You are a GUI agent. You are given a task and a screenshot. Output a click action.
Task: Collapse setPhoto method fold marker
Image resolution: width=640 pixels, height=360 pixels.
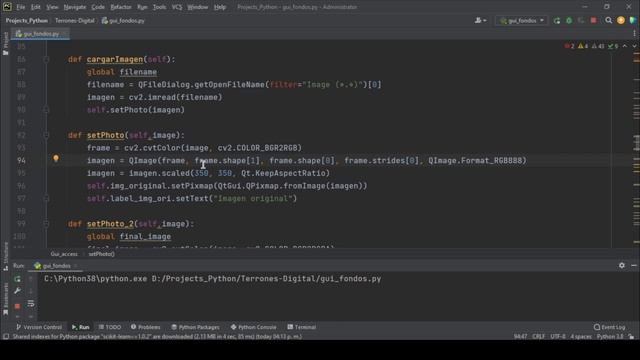[x=46, y=136]
